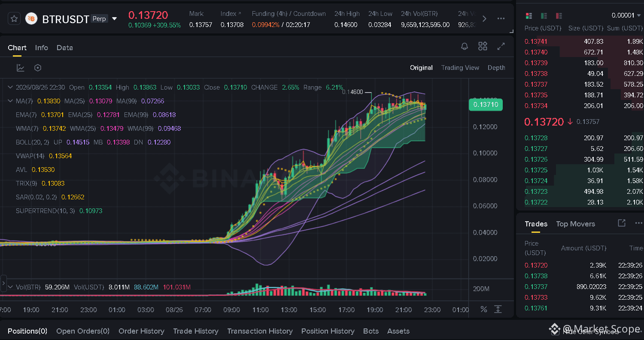The width and height of the screenshot is (644, 340).
Task: Click the EMA(7) legend value 0.13701
Action: click(52, 115)
